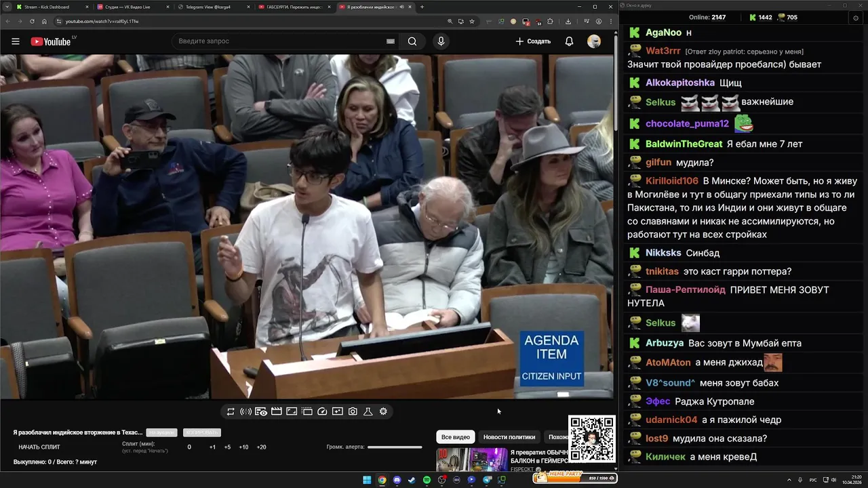Click username chocolate_puma12 in chat
This screenshot has height=488, width=868.
(687, 124)
